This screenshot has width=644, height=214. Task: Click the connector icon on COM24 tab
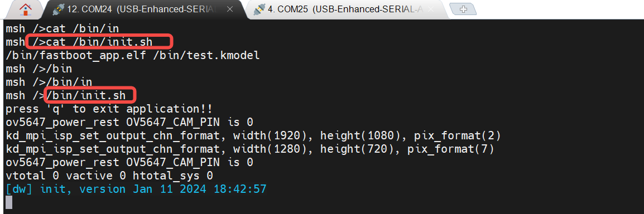pos(60,9)
